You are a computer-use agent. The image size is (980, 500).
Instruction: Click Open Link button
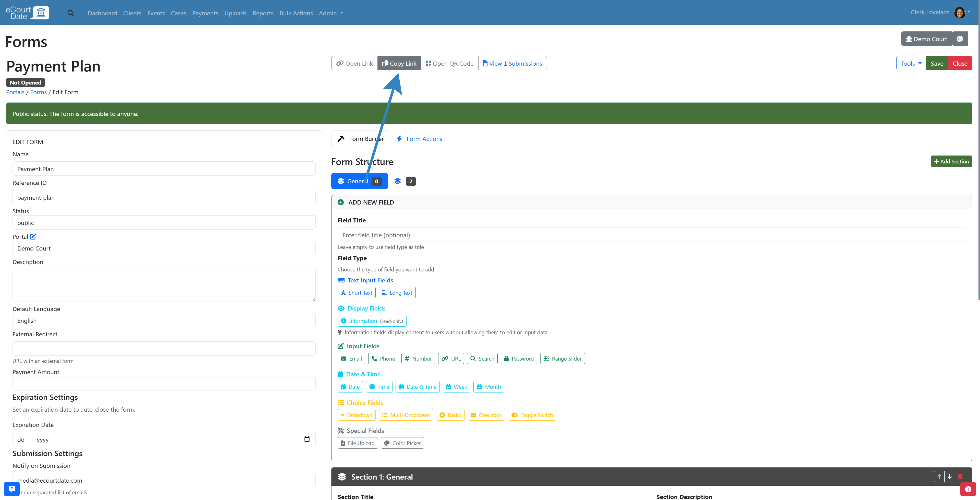click(354, 63)
